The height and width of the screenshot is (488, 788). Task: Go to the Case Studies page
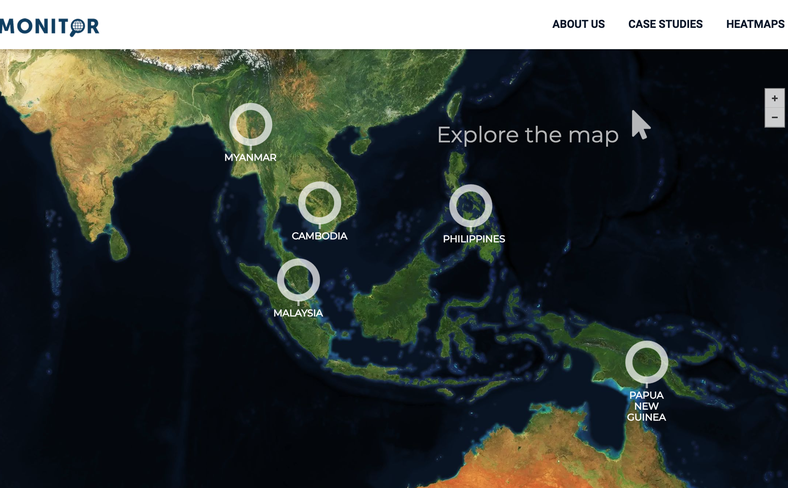click(x=665, y=24)
